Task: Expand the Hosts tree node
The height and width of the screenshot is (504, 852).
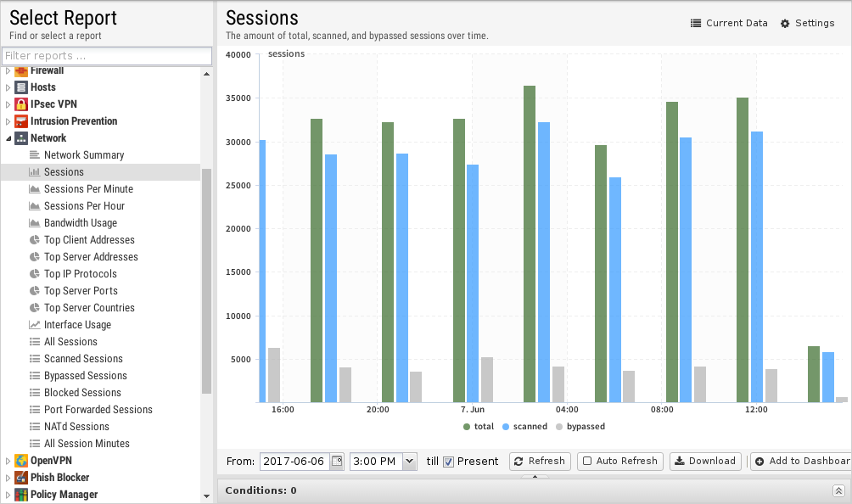Action: (8, 87)
